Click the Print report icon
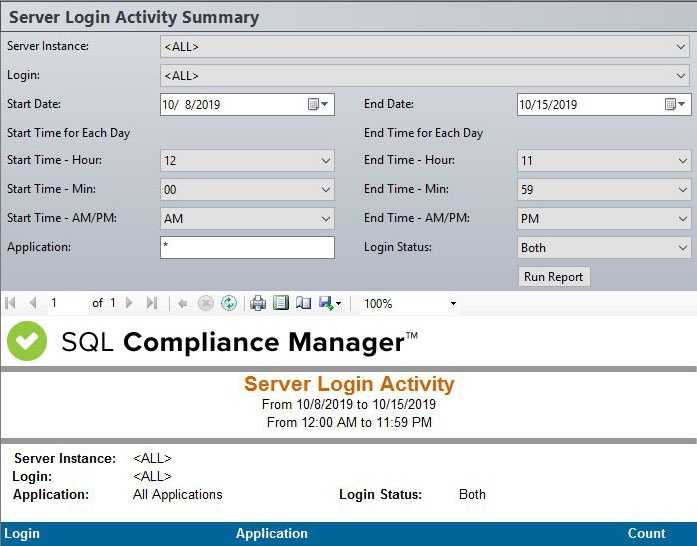 pos(258,303)
